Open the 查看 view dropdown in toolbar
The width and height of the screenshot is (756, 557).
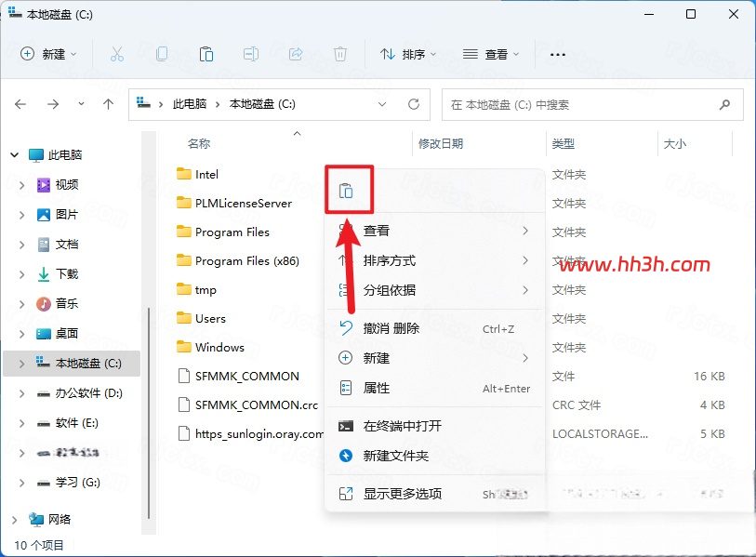491,54
